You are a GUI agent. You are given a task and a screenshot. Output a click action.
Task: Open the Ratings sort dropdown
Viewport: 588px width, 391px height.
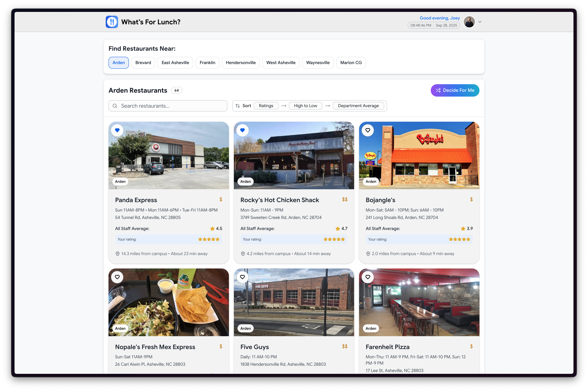(266, 106)
